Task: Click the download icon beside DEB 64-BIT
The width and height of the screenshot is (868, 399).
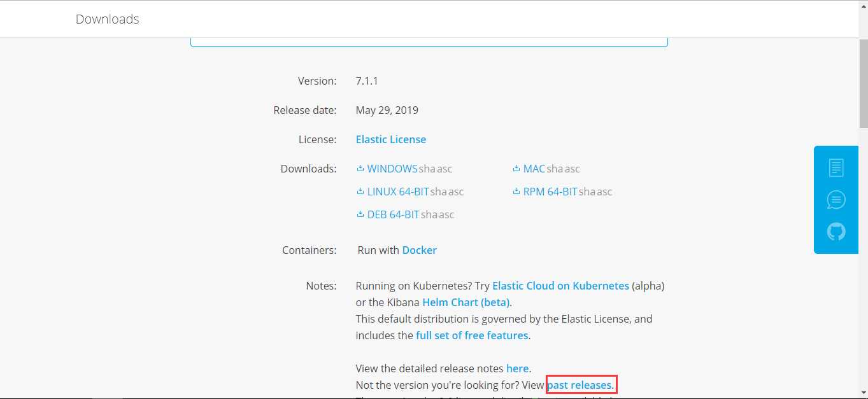Action: click(x=360, y=214)
